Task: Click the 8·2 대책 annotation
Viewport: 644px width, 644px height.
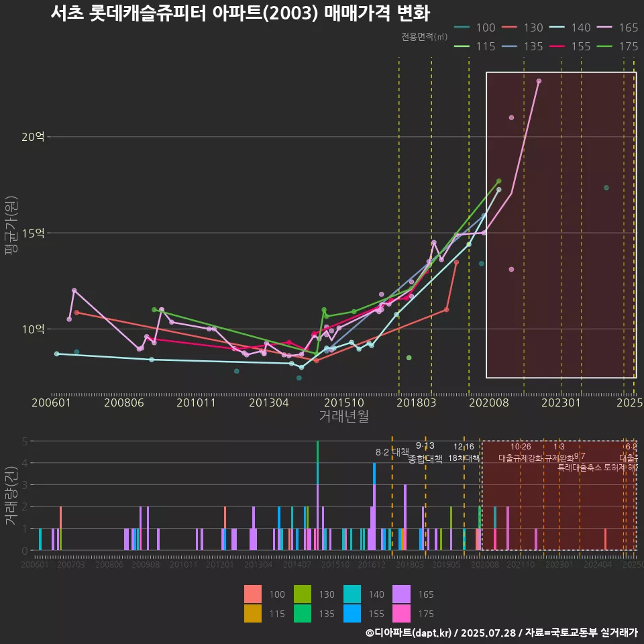Action: [x=392, y=453]
